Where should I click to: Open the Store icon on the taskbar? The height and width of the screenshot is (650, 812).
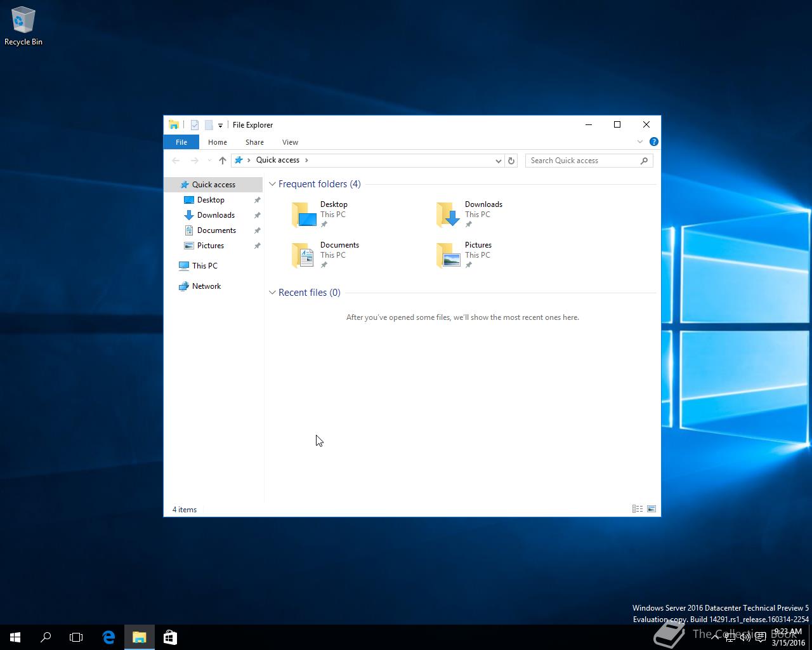coord(170,637)
